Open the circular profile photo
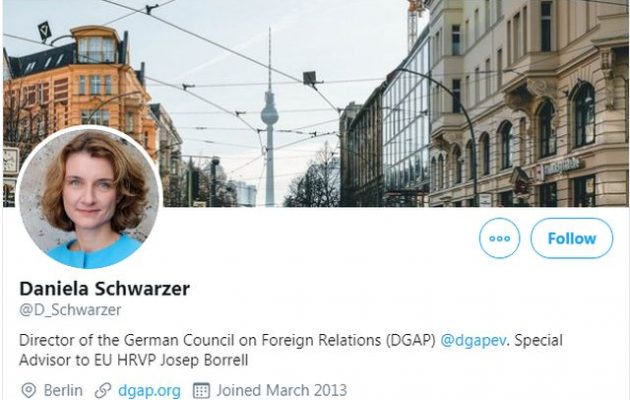Viewport: 630px width, 400px height. coord(89,197)
